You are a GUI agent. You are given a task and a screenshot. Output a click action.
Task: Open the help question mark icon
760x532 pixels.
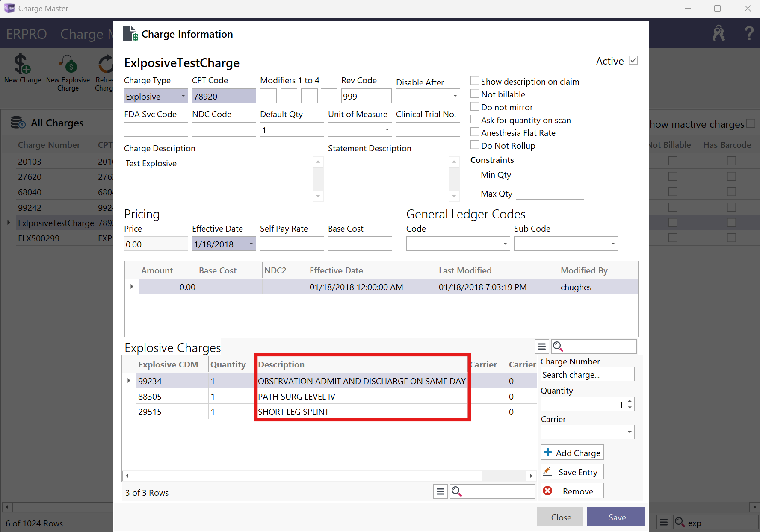[749, 33]
